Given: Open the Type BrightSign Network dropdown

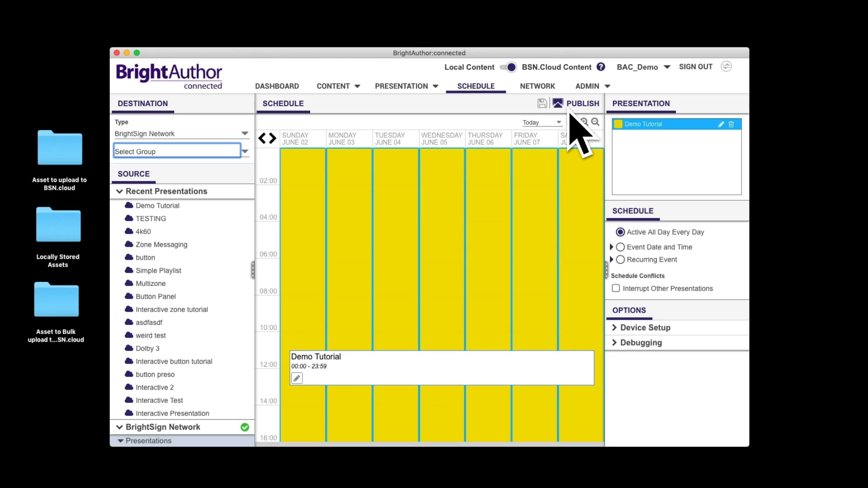Looking at the screenshot, I should click(x=182, y=134).
